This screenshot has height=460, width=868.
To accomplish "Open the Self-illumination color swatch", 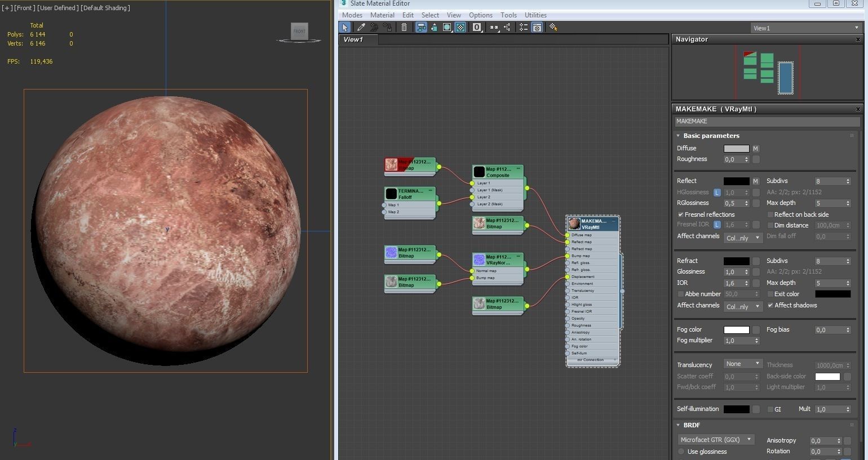I will [x=736, y=409].
